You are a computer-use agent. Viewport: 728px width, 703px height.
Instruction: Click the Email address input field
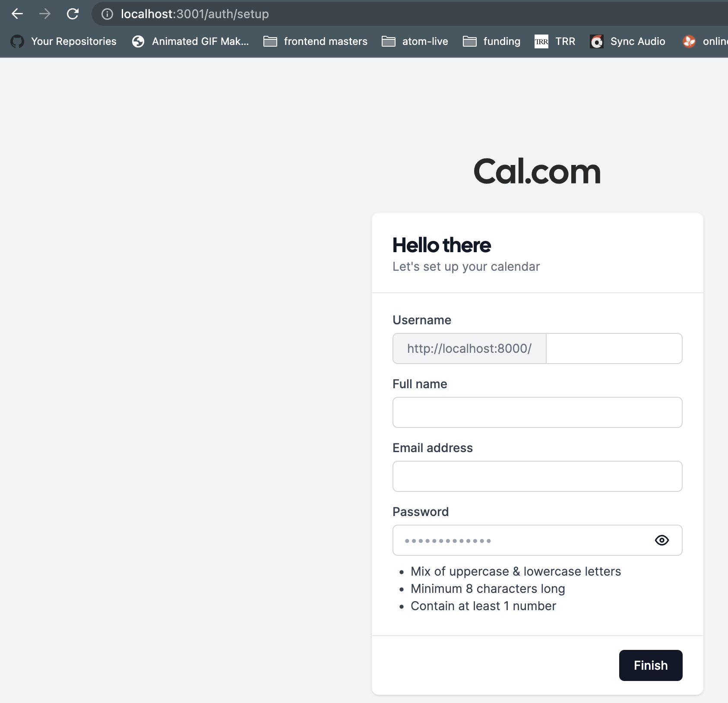click(537, 476)
